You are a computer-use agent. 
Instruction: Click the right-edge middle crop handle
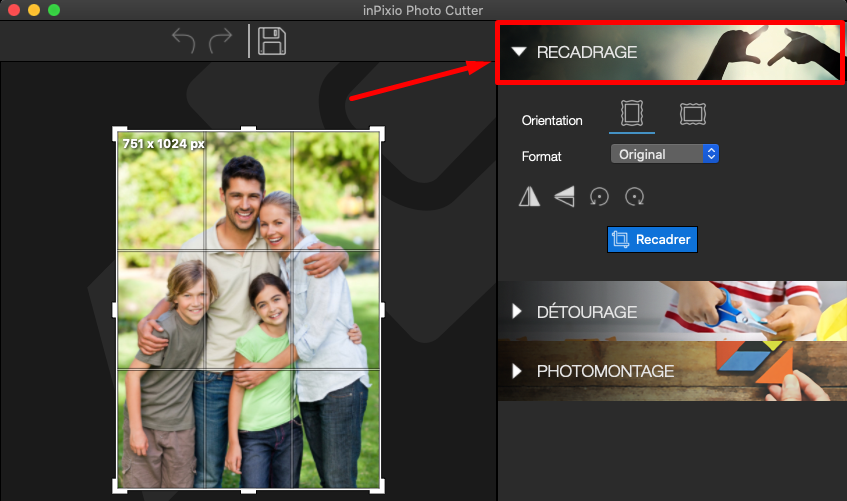tap(382, 310)
